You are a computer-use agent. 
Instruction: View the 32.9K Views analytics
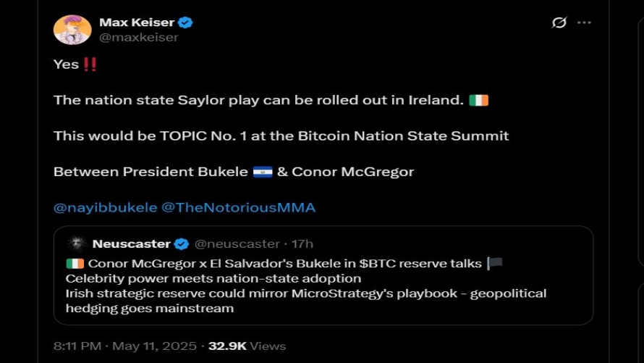click(247, 346)
